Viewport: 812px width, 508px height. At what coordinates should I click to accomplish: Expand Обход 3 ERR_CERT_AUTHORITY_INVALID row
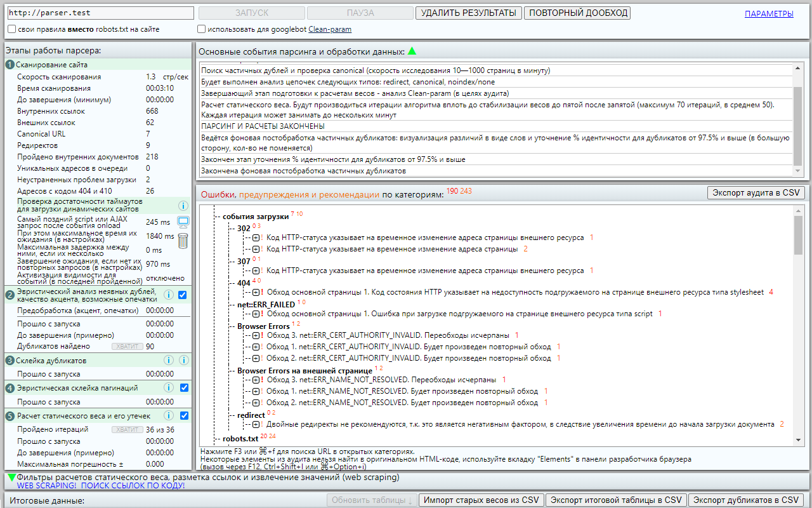(256, 335)
